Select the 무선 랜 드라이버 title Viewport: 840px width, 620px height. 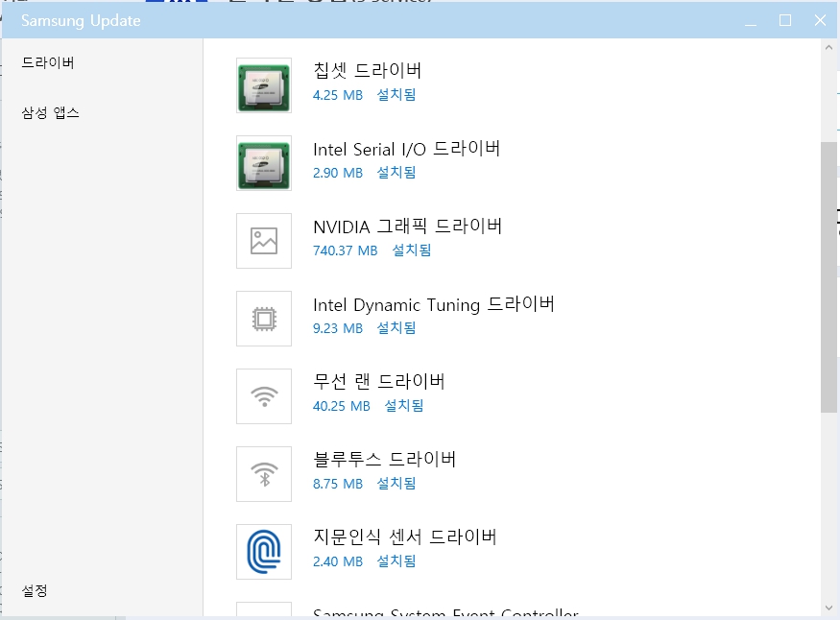[379, 381]
